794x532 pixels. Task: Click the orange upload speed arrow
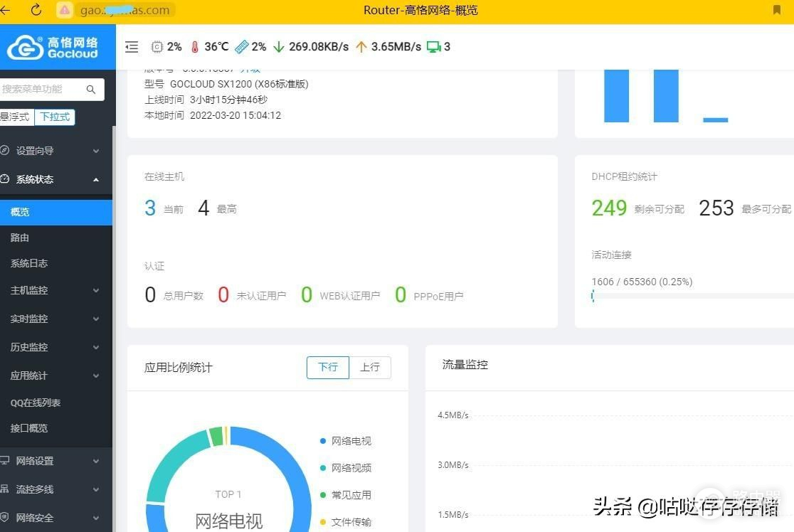[361, 47]
